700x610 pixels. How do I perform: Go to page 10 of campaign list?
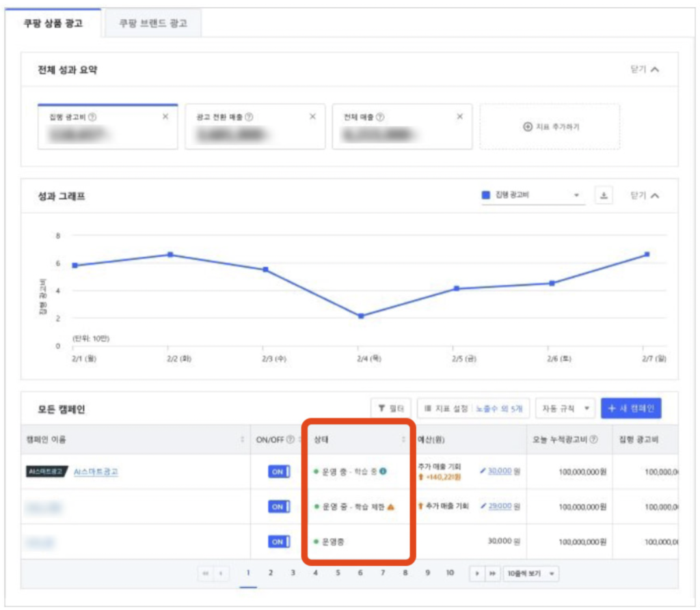(x=450, y=573)
